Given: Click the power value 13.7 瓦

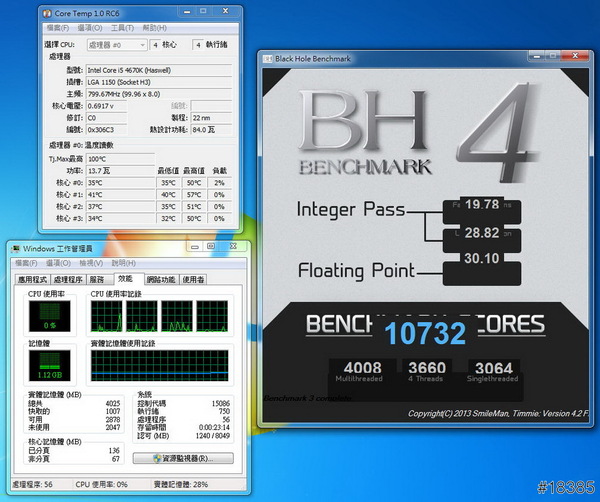Looking at the screenshot, I should [120, 171].
